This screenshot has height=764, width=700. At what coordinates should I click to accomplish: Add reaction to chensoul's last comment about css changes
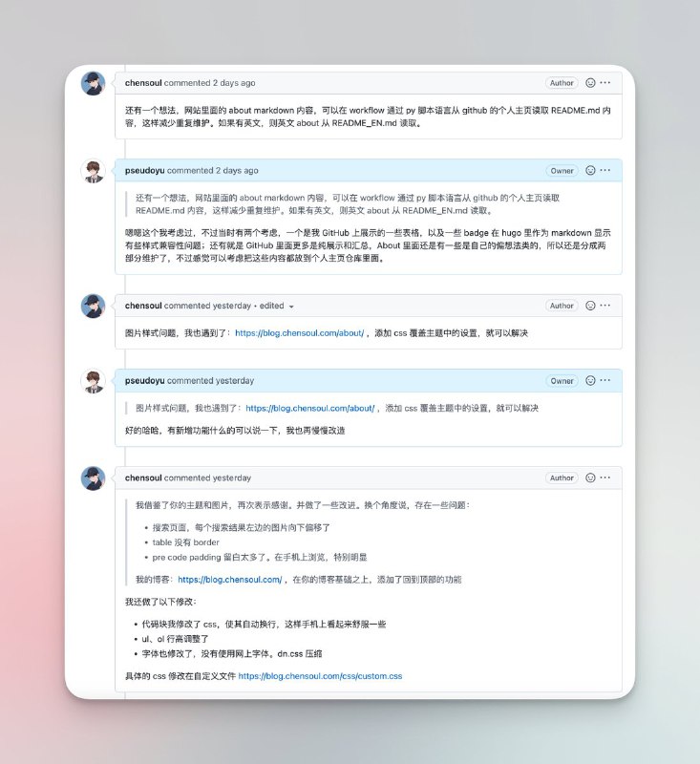(x=590, y=477)
